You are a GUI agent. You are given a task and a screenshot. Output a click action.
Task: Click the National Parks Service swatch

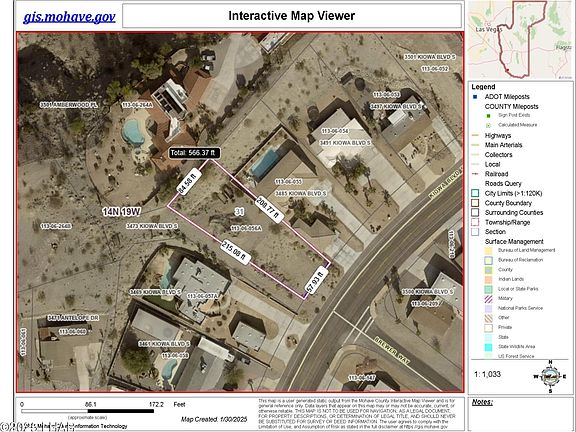coord(488,308)
